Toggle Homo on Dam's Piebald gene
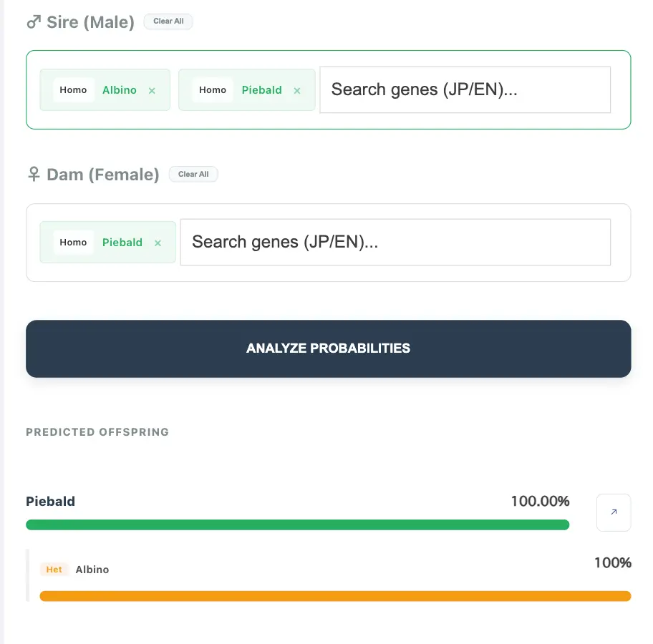 (73, 243)
